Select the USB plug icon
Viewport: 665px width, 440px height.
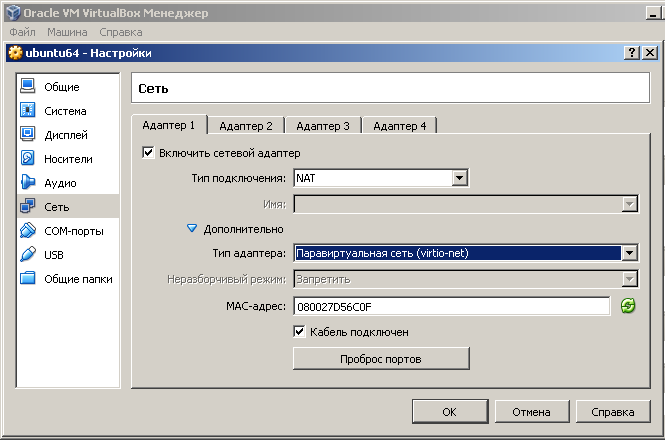click(28, 255)
